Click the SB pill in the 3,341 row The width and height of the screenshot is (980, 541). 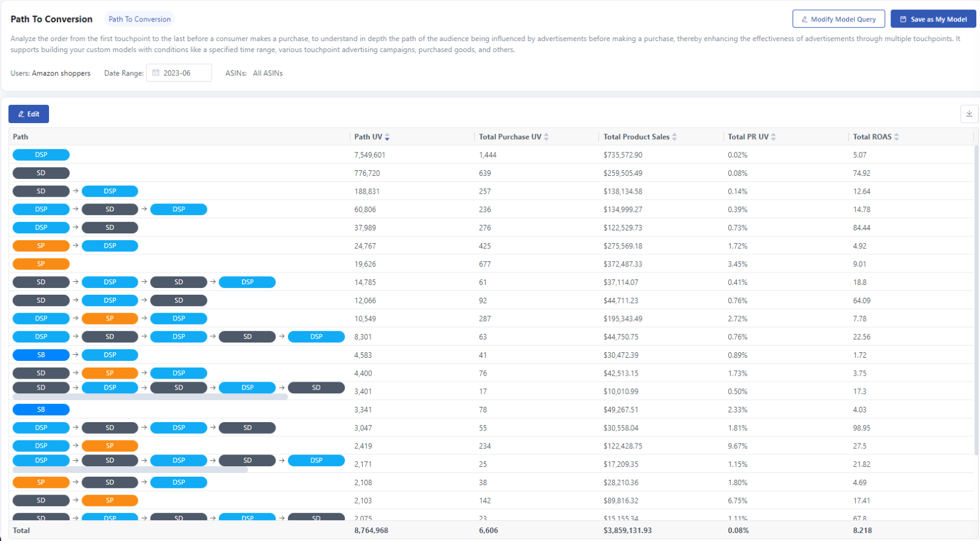pyautogui.click(x=41, y=409)
